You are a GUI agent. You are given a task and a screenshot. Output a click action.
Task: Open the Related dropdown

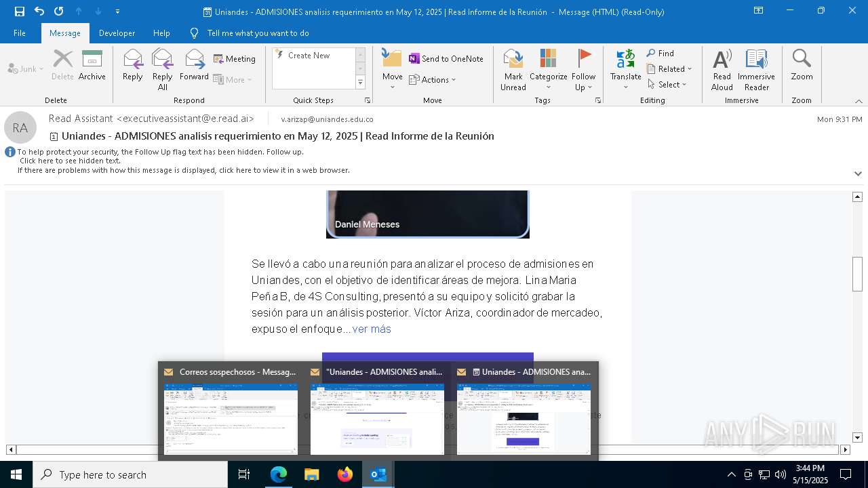coord(669,69)
